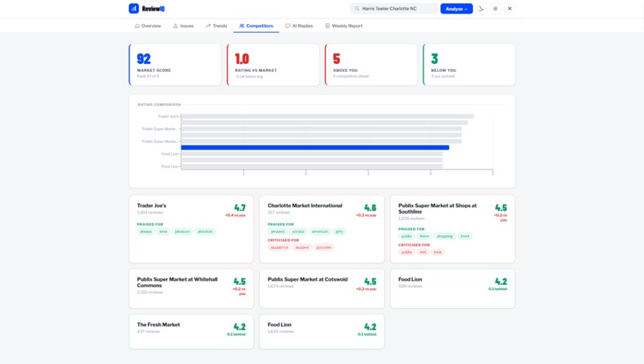Click '+0.4 vs you' on Trader Joe's card
This screenshot has height=364, width=644.
point(236,215)
